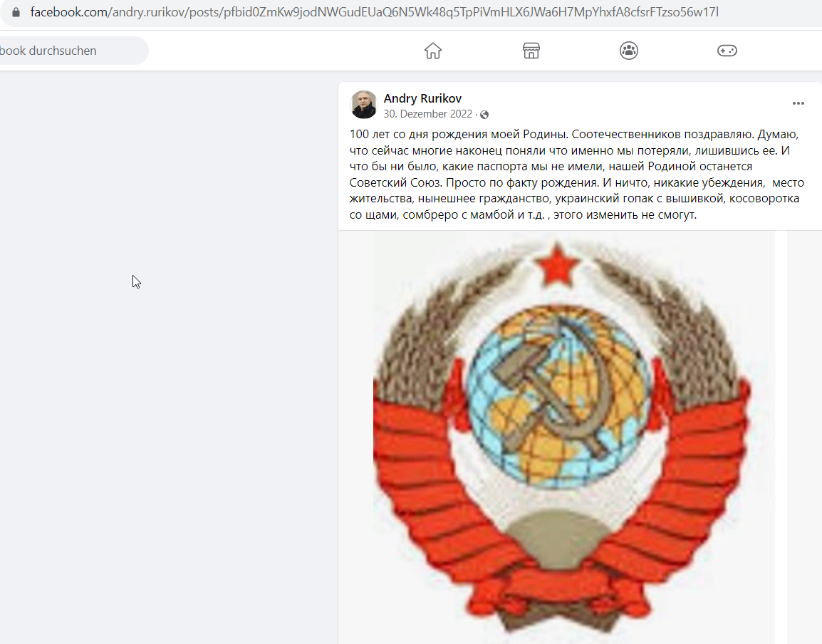Image resolution: width=822 pixels, height=644 pixels.
Task: Open the Soviet coat of arms image
Action: click(563, 437)
